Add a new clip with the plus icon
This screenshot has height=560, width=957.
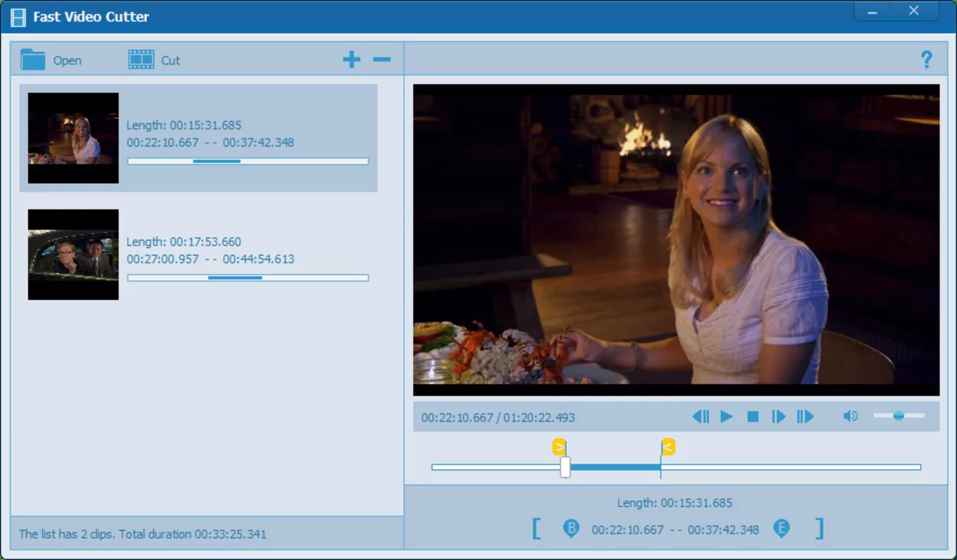pyautogui.click(x=351, y=59)
